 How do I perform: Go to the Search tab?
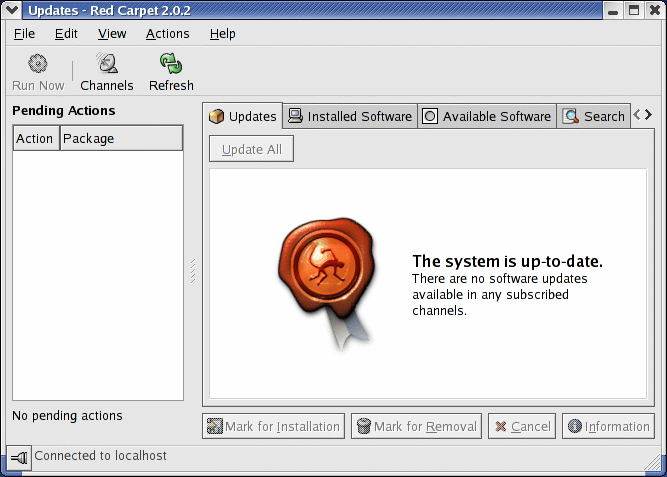point(594,116)
